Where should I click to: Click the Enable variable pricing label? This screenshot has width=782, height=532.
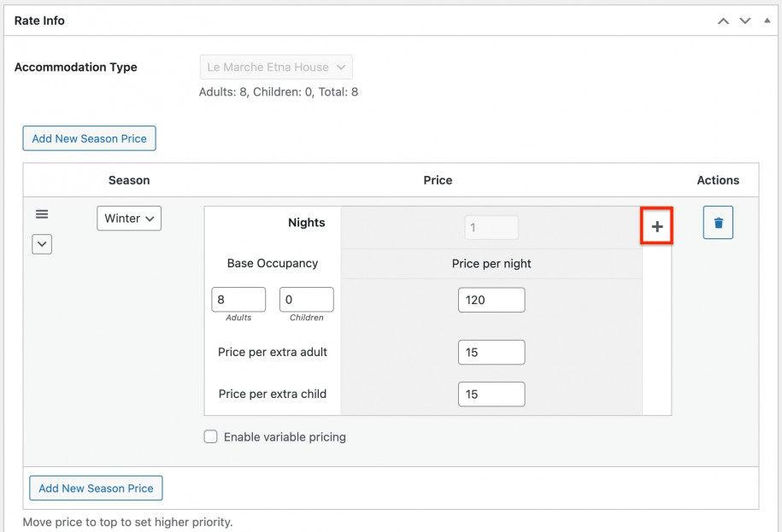tap(285, 436)
